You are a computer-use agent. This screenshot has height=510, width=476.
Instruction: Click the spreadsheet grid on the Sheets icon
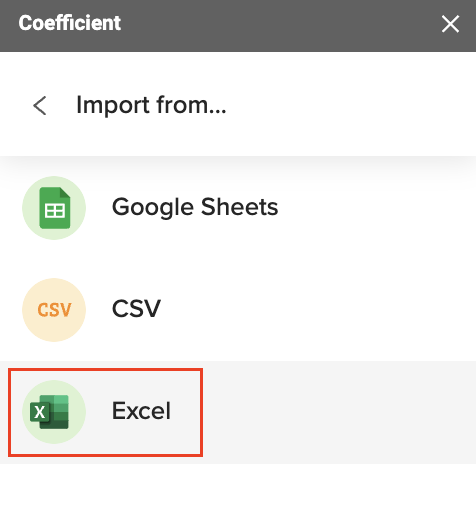55,211
